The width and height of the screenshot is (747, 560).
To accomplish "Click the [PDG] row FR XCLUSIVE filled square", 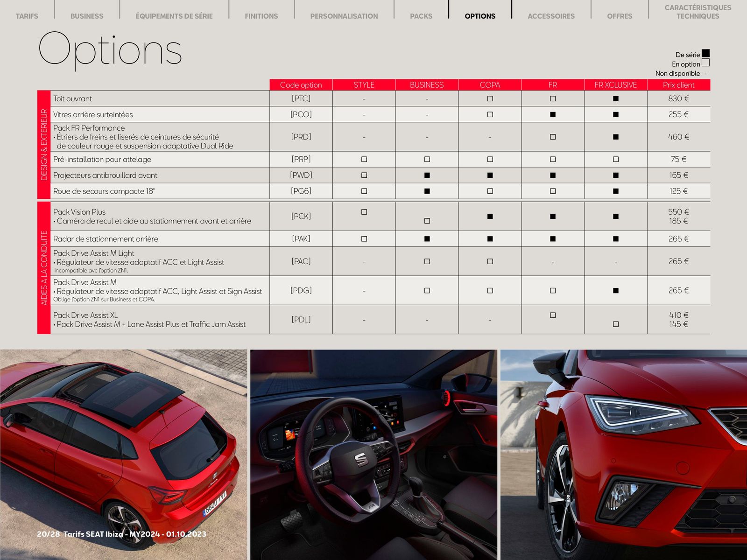I will click(616, 290).
